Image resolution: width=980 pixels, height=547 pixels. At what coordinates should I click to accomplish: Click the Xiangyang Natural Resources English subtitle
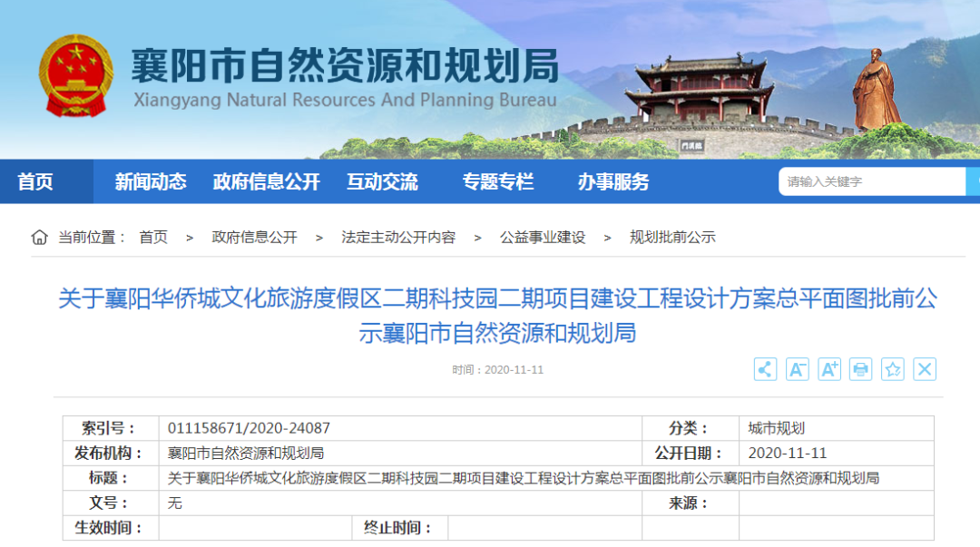(345, 100)
